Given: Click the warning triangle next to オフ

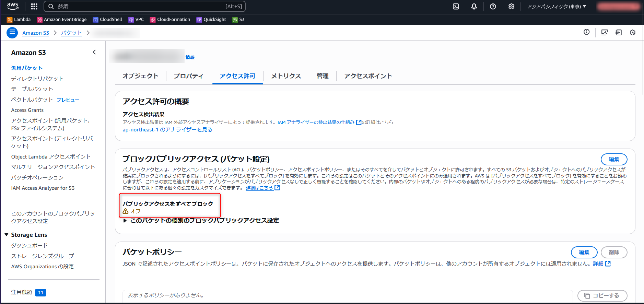Looking at the screenshot, I should pos(126,211).
